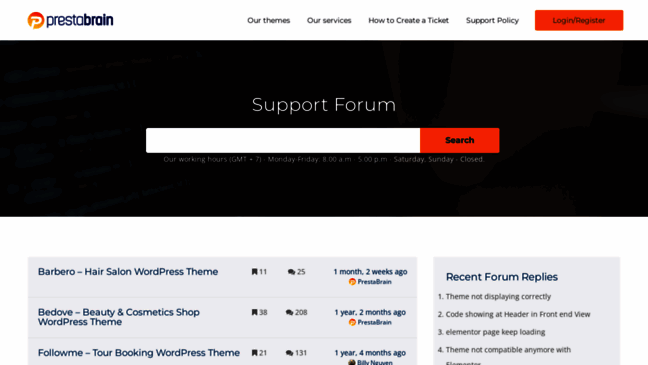Click the Login/Register button
Image resolution: width=648 pixels, height=365 pixels.
point(579,20)
